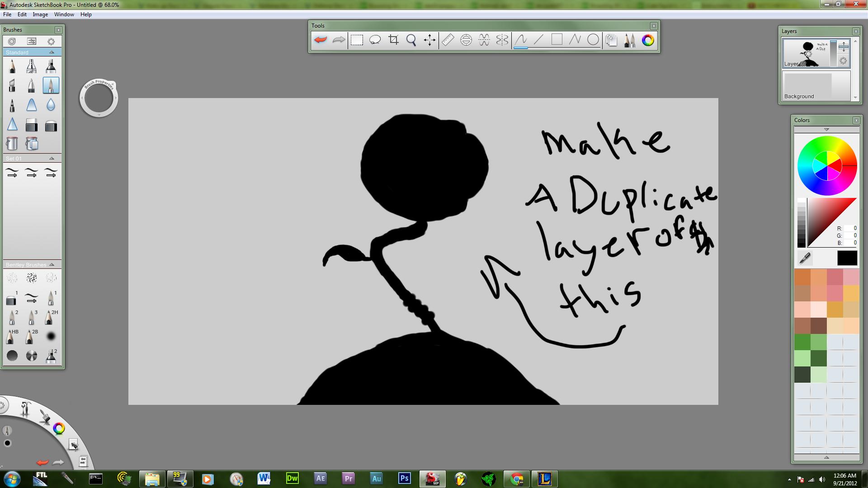Open the File menu
The image size is (868, 488).
point(7,14)
